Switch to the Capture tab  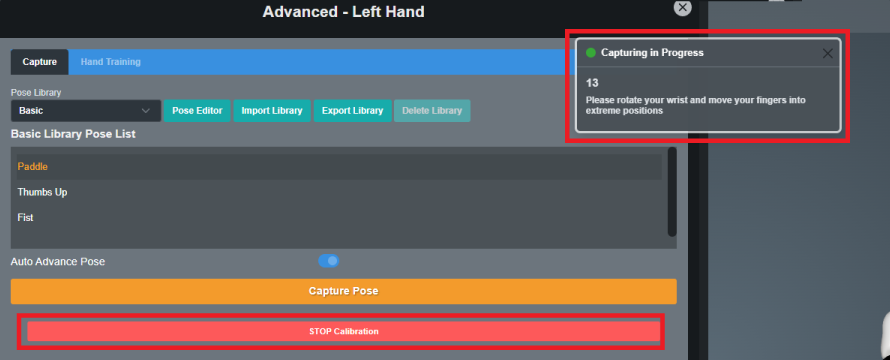coord(40,62)
